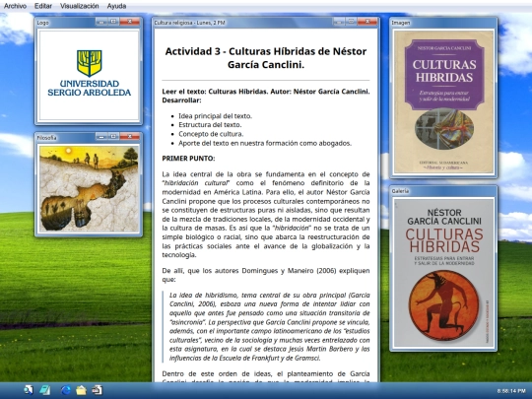Click the paragraph starting 'La idea central de la obra'
Image resolution: width=532 pixels, height=399 pixels.
click(266, 215)
